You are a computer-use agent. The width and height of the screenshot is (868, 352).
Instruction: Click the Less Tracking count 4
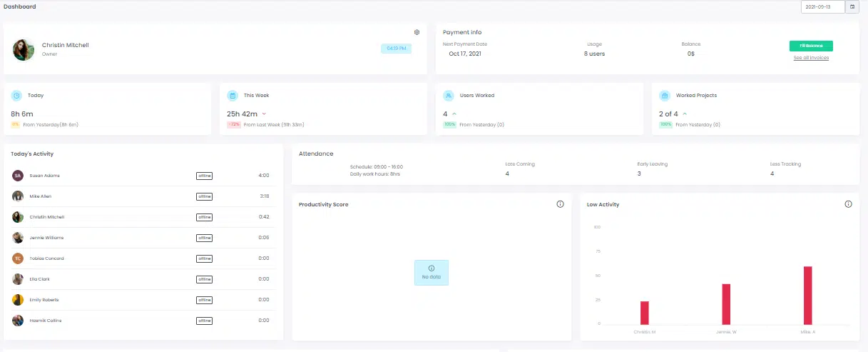(x=772, y=174)
